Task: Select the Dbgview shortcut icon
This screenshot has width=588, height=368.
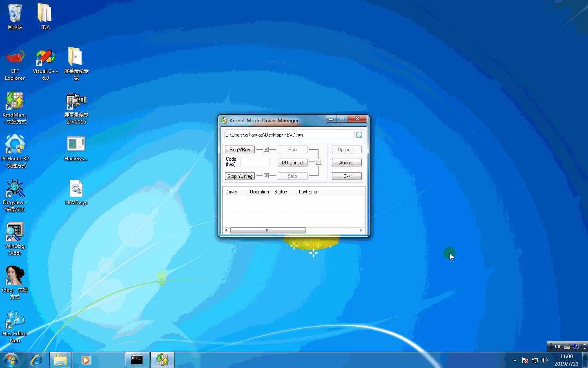Action: [x=15, y=195]
